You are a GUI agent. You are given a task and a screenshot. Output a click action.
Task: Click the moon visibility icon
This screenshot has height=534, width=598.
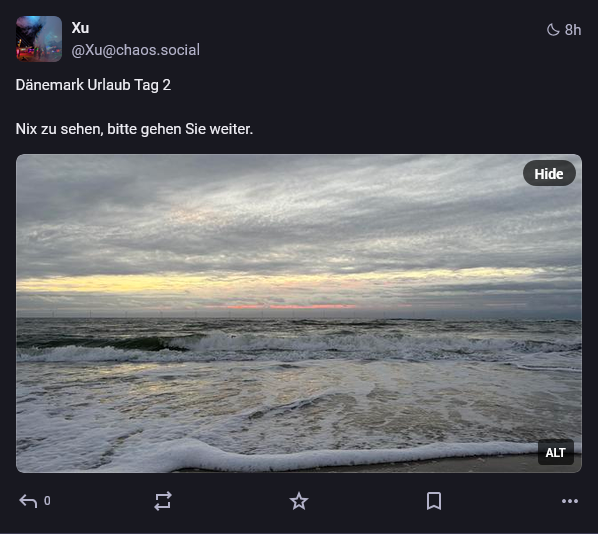553,30
